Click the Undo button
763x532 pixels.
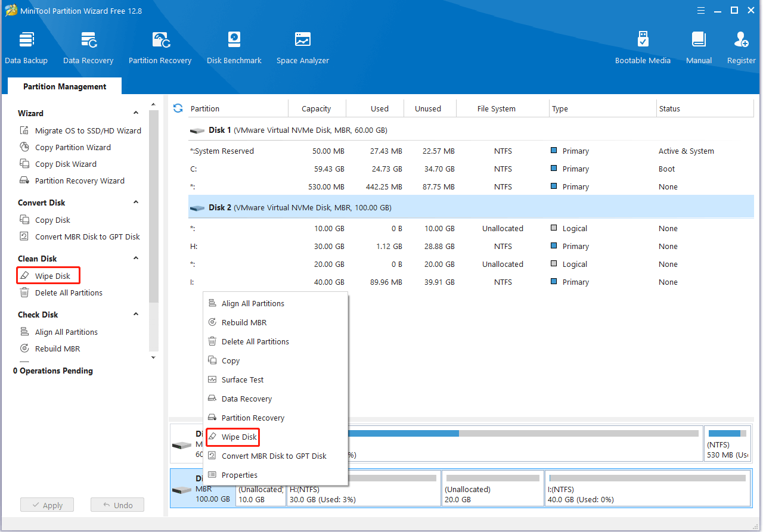click(x=117, y=505)
